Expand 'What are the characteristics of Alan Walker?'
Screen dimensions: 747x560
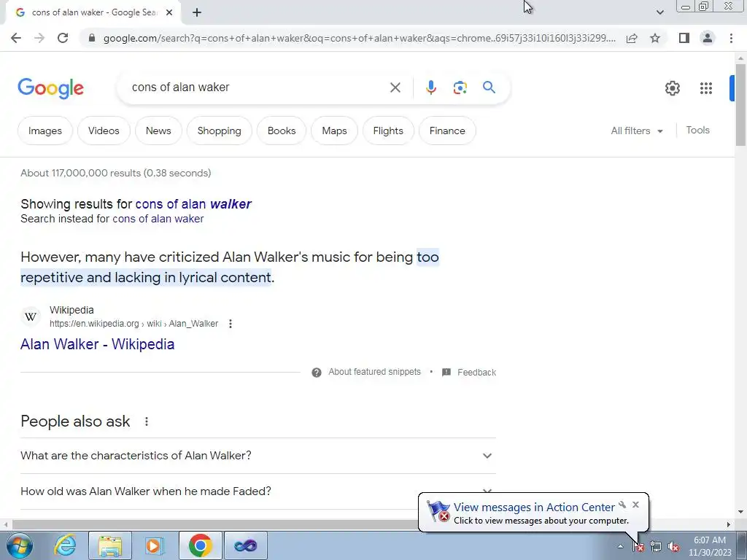pyautogui.click(x=258, y=456)
